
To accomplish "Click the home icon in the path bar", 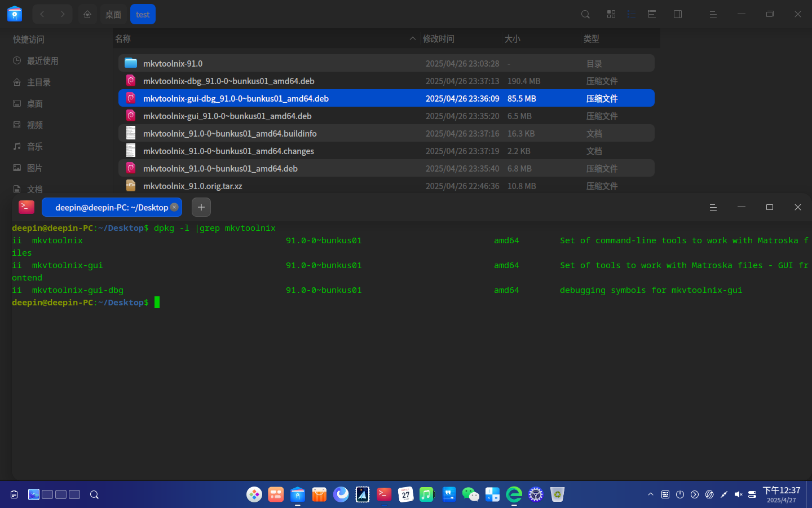I will pyautogui.click(x=87, y=14).
